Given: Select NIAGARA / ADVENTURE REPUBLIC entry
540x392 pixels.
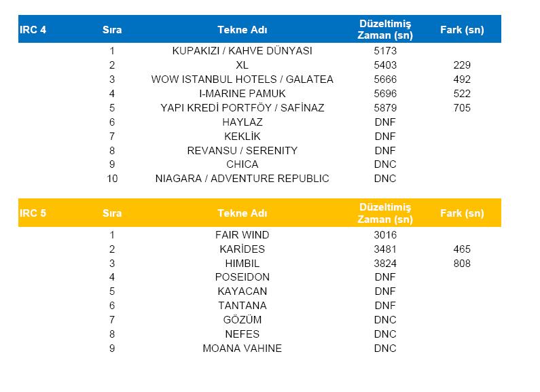Looking at the screenshot, I should pos(242,179).
